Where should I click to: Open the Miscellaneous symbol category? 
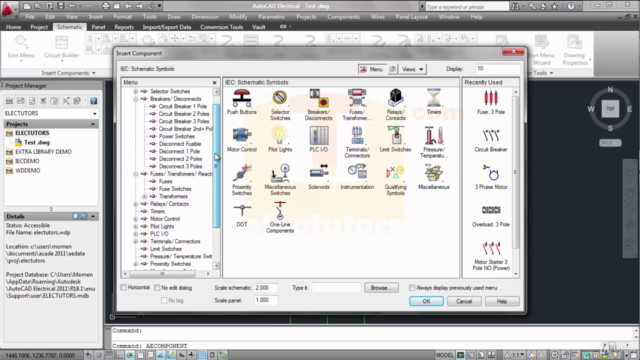pos(433,177)
